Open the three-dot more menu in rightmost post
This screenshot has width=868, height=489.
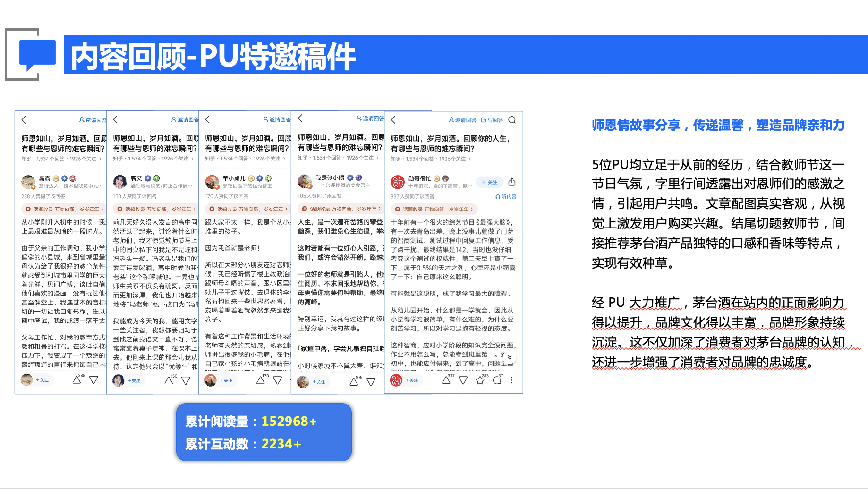(511, 380)
